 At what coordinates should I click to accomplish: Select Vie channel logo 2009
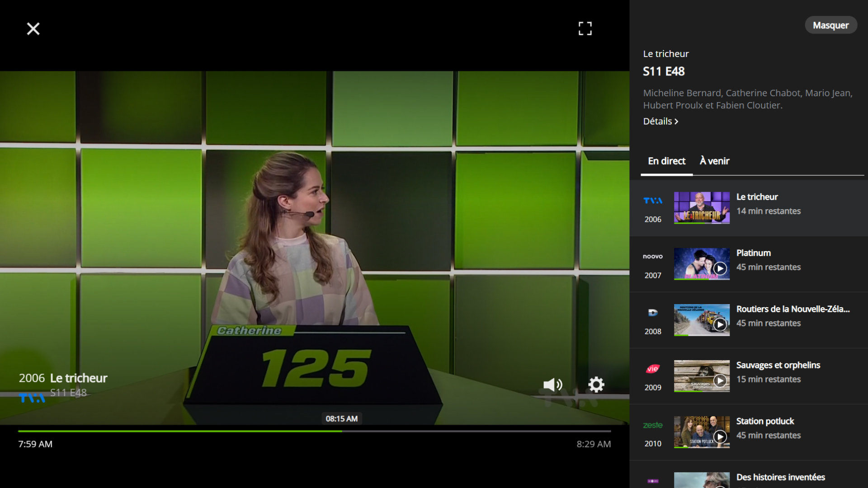(x=653, y=369)
